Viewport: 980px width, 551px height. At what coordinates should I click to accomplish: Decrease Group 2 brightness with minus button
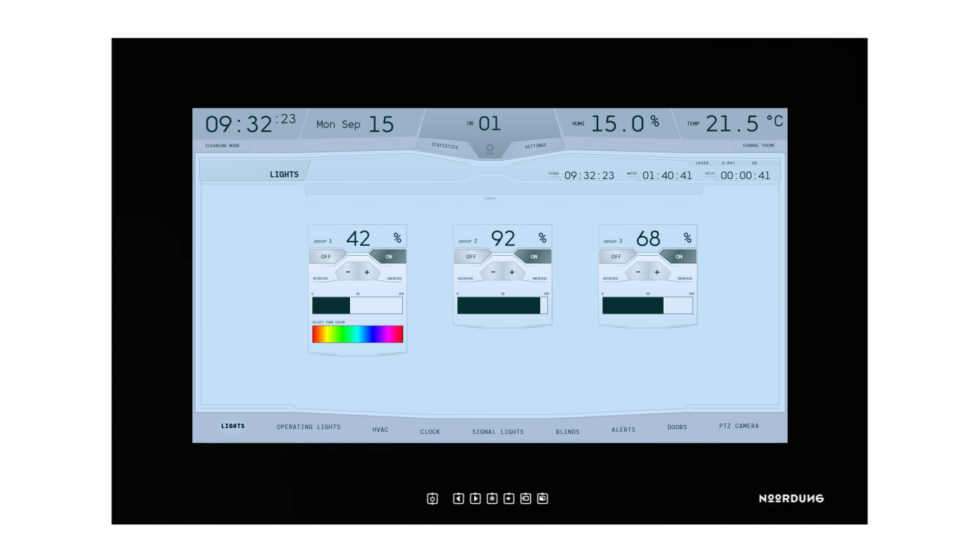coord(493,272)
